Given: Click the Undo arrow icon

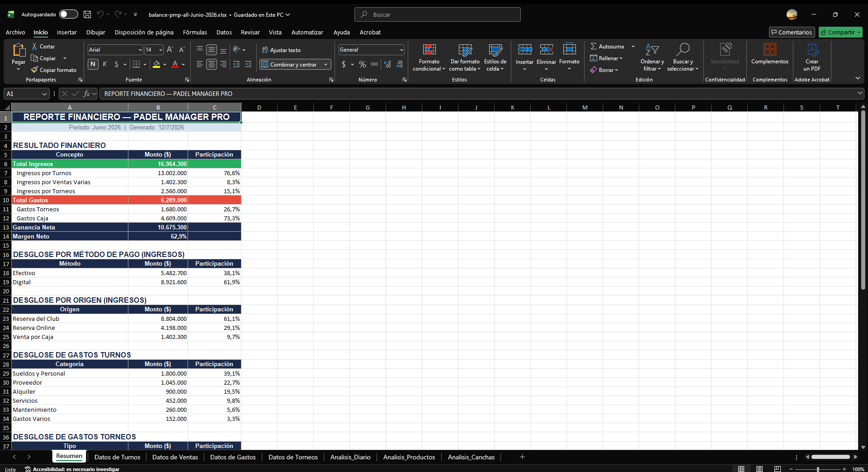Looking at the screenshot, I should pyautogui.click(x=100, y=14).
